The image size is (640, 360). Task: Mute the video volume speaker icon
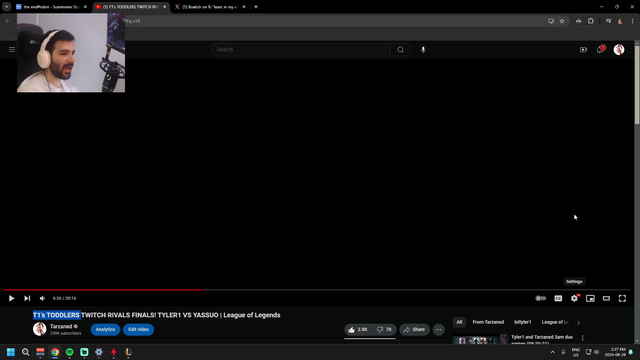(42, 298)
